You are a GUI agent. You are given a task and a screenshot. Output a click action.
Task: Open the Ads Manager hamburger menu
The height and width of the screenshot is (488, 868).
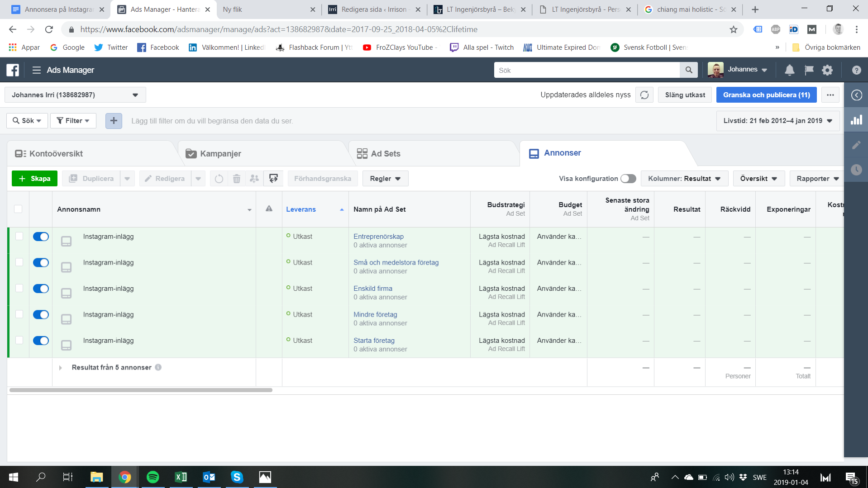pos(37,70)
